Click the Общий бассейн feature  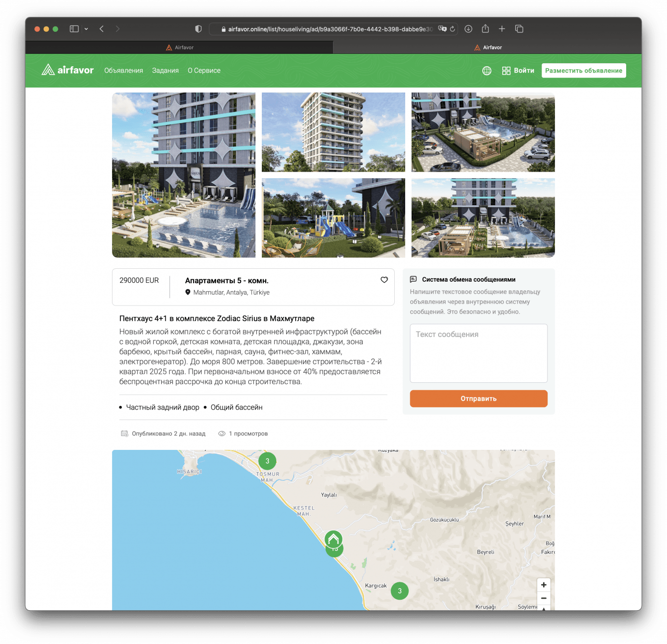pos(236,407)
